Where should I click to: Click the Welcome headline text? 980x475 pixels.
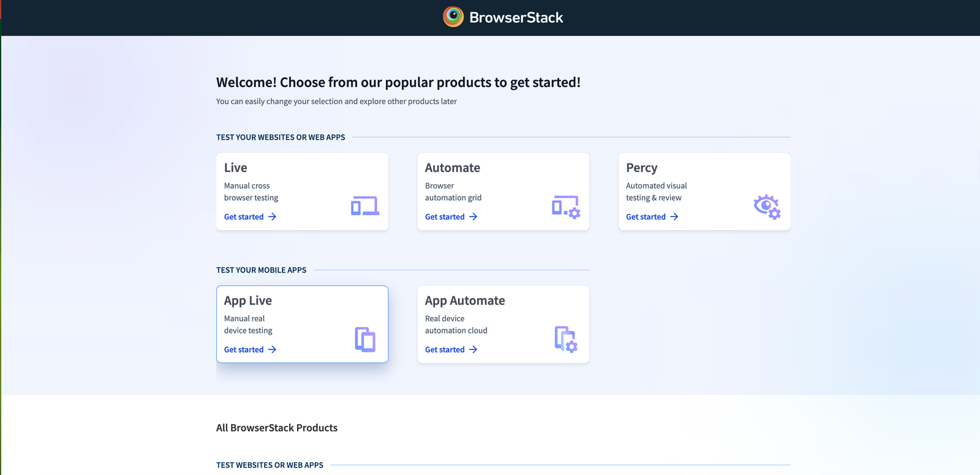click(398, 83)
